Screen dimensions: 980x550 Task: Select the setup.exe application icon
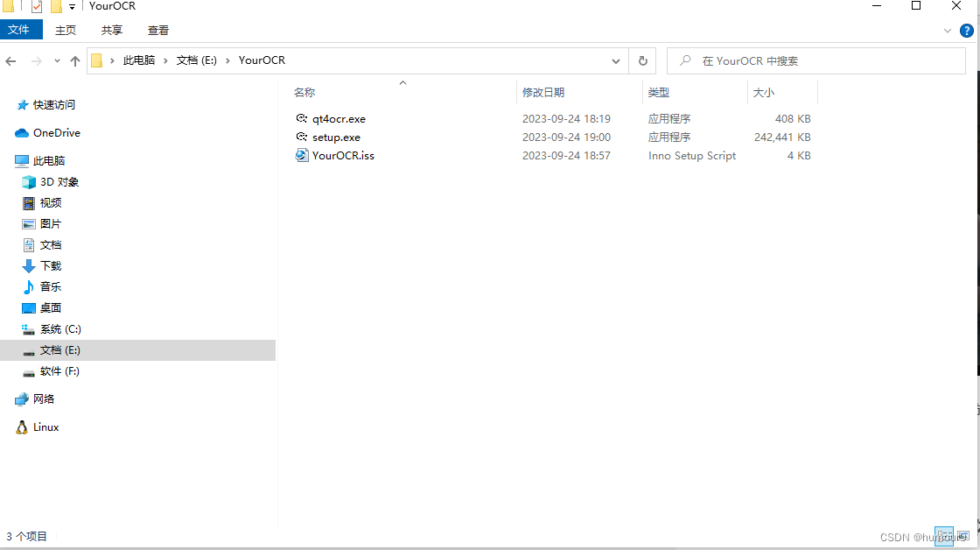[301, 137]
